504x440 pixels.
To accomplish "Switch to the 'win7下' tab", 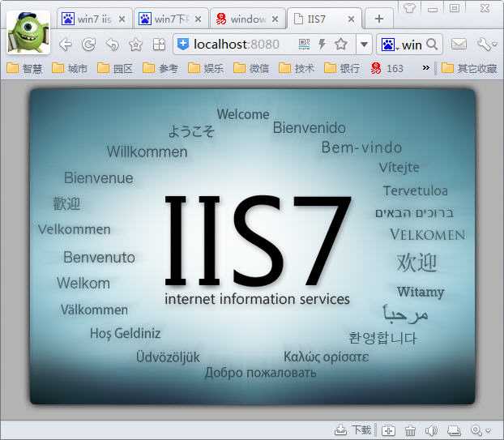I will coord(171,19).
